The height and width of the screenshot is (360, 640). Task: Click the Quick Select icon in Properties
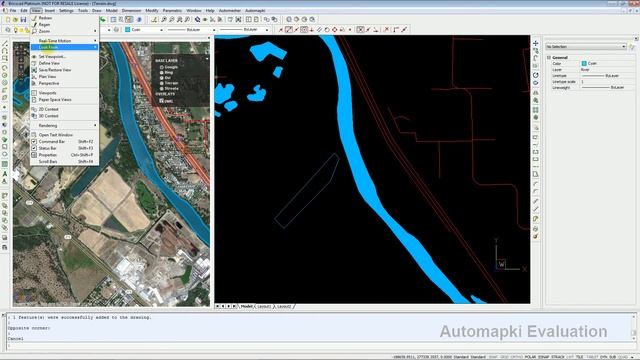[x=632, y=47]
